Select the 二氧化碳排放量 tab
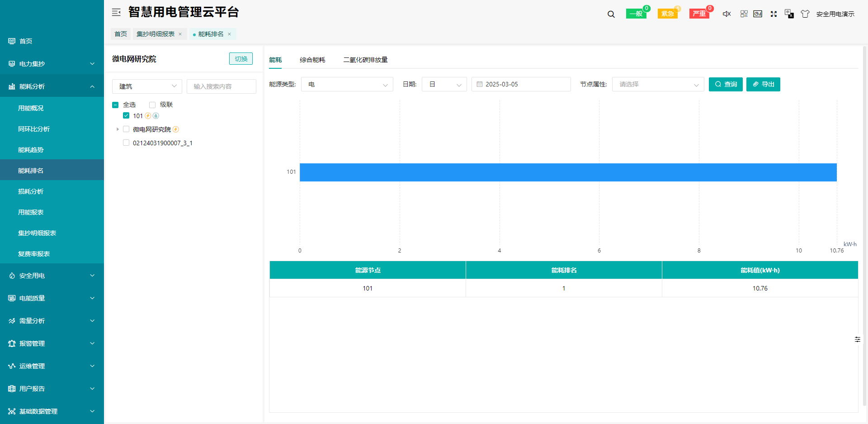Screen dimensions: 868x424 pos(365,60)
